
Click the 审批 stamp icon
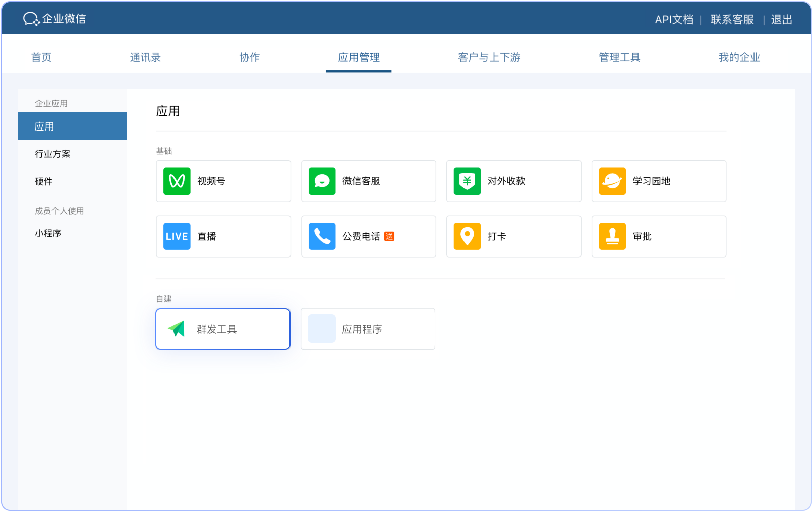(613, 236)
